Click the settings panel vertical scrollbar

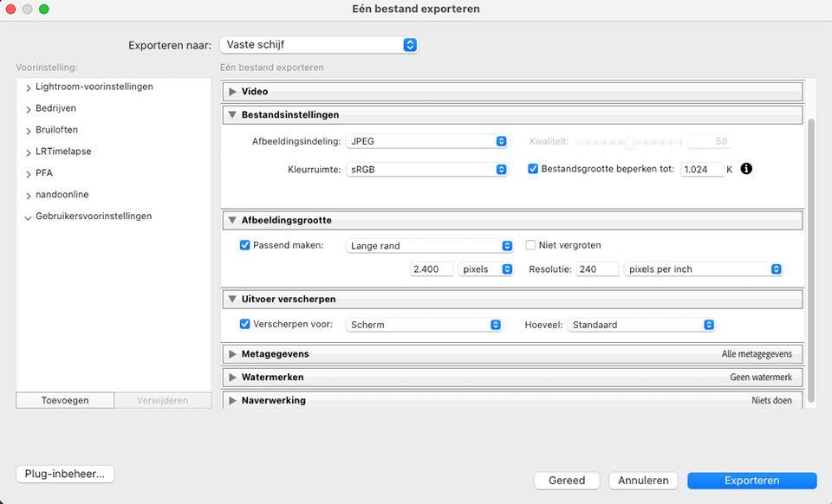coord(811,260)
